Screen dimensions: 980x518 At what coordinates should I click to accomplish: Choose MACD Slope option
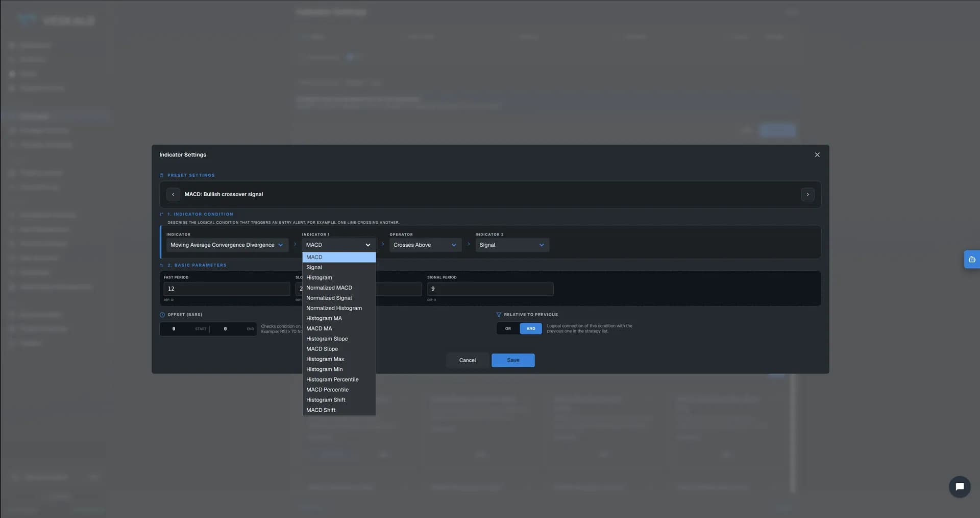coord(339,349)
